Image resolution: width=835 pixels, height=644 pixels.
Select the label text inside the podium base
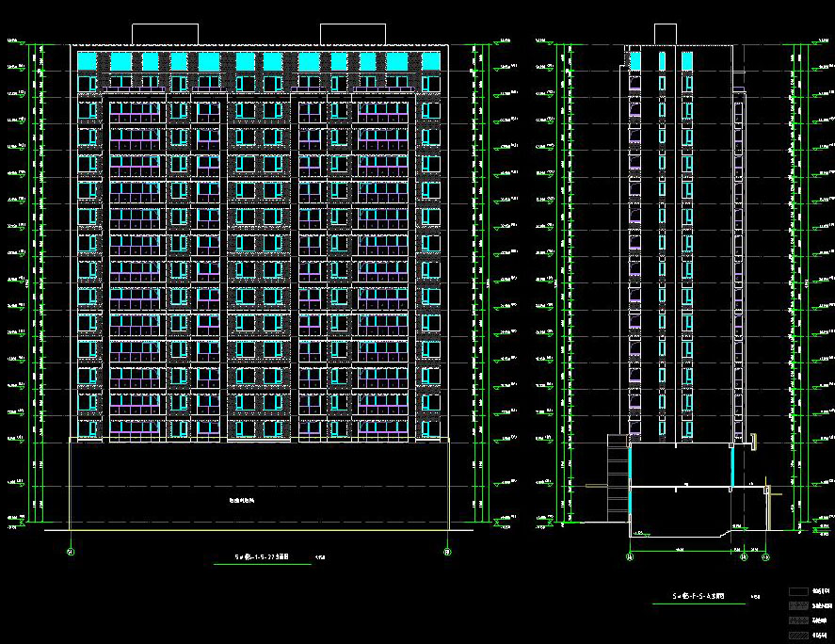point(242,501)
